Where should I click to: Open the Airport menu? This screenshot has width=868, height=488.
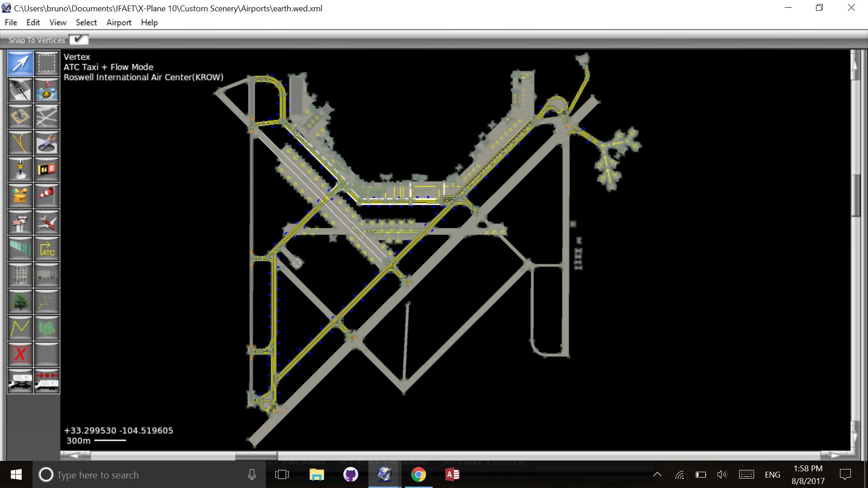pyautogui.click(x=118, y=23)
